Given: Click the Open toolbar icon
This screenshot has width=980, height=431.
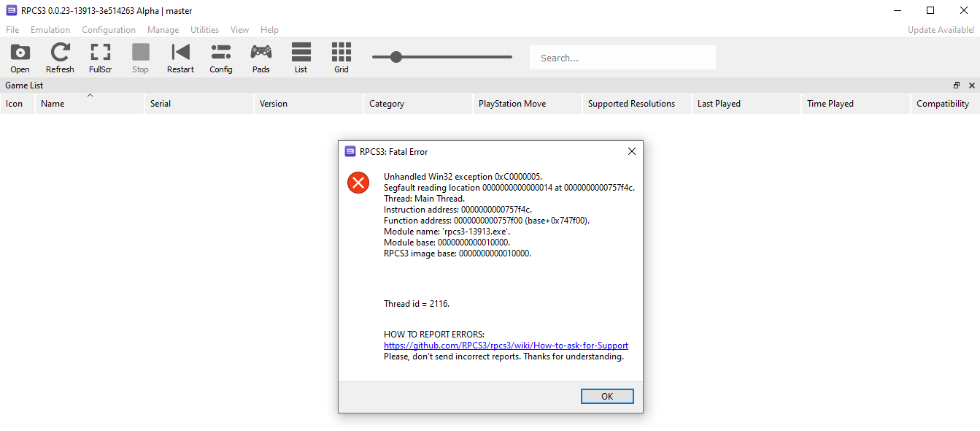Looking at the screenshot, I should (x=20, y=58).
